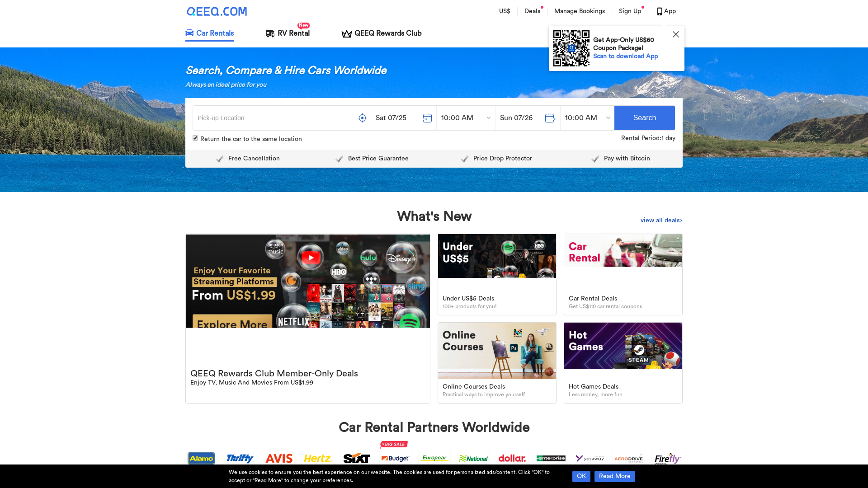Click the Budget partner logo

click(396, 458)
